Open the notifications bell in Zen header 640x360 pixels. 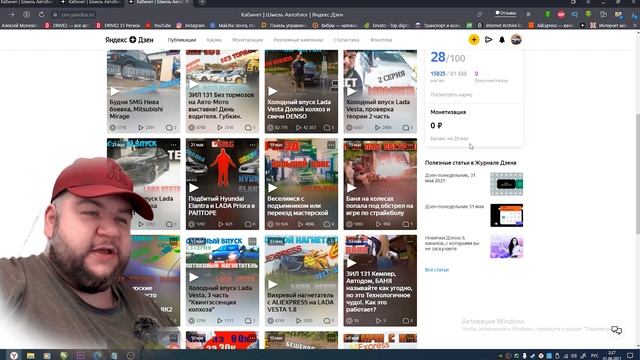[x=502, y=40]
